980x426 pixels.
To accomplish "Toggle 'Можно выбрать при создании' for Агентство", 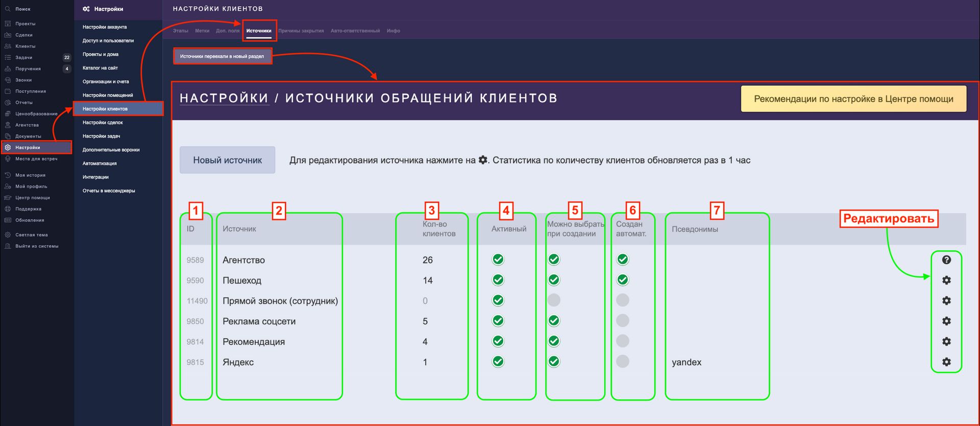I will pyautogui.click(x=554, y=259).
